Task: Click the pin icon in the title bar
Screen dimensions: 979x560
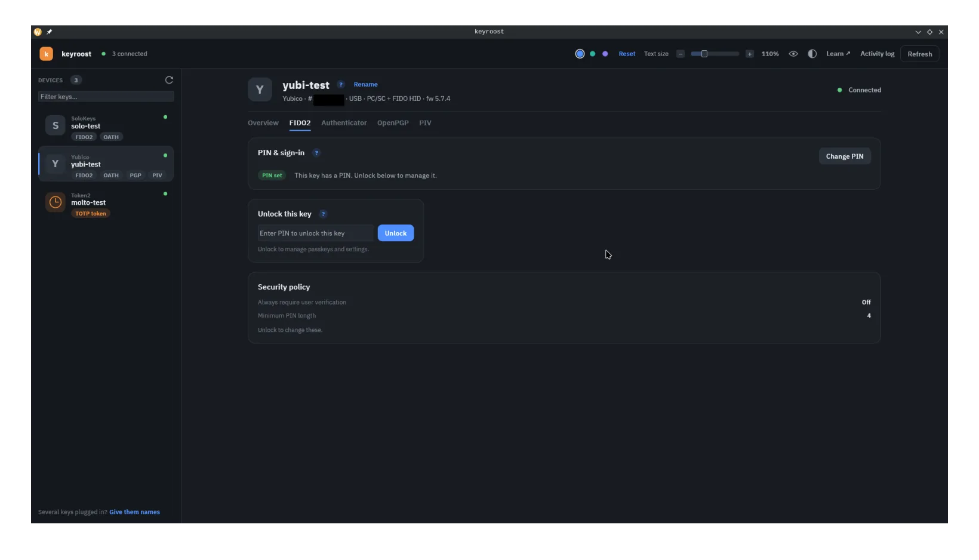Action: (x=50, y=32)
